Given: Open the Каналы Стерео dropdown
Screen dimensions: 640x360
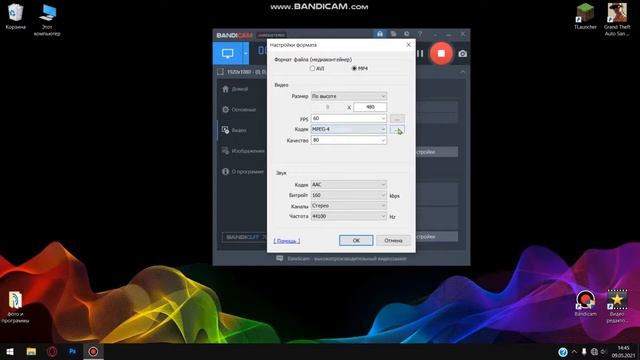Looking at the screenshot, I should click(349, 206).
